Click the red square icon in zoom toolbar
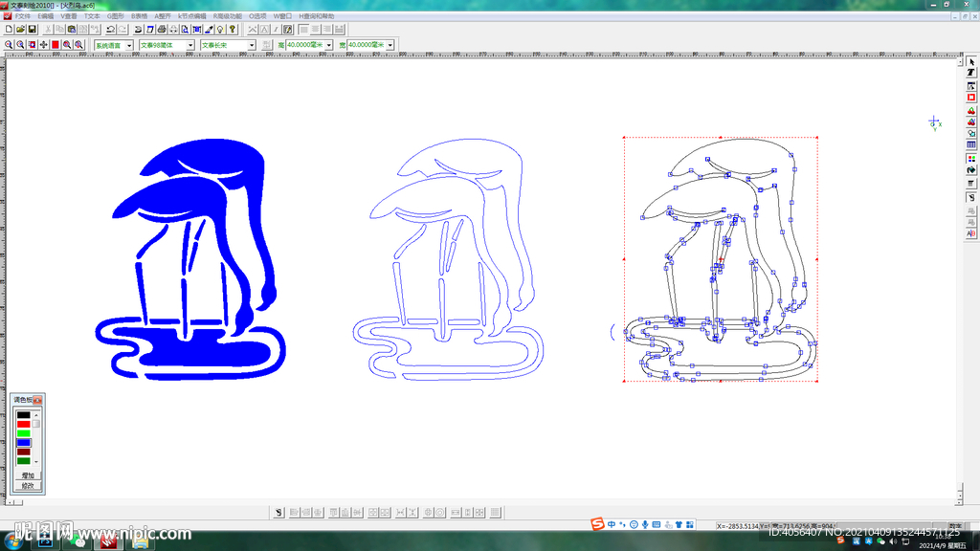The width and height of the screenshot is (980, 551). point(56,45)
